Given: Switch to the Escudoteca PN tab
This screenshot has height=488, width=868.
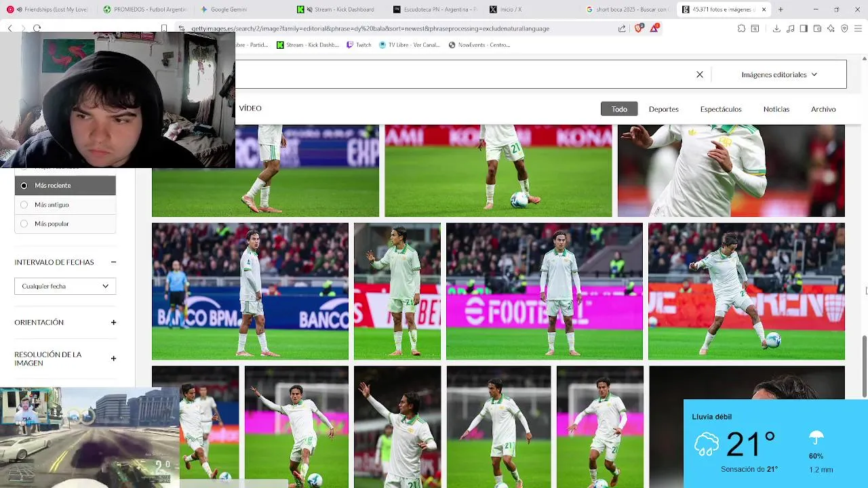Looking at the screenshot, I should click(x=435, y=9).
